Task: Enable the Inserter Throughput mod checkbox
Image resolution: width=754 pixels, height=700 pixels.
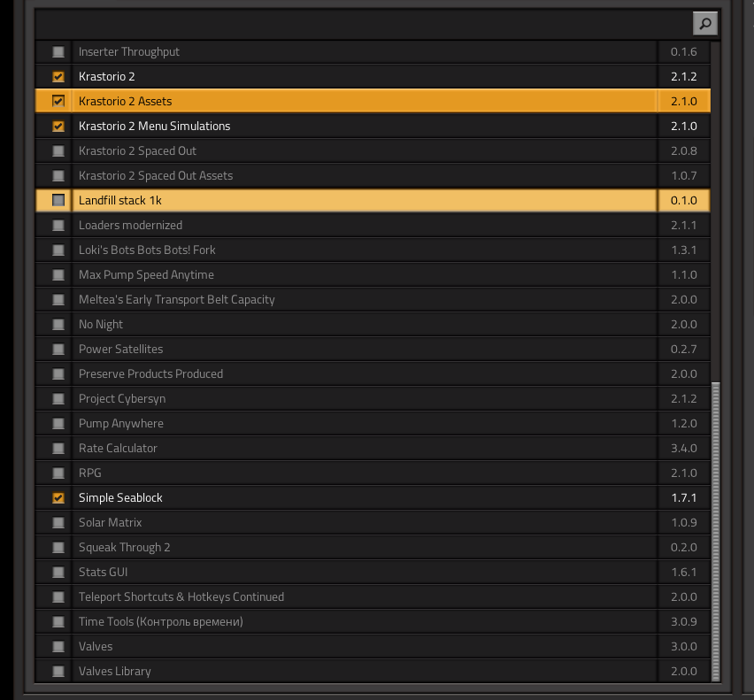Action: (x=58, y=51)
